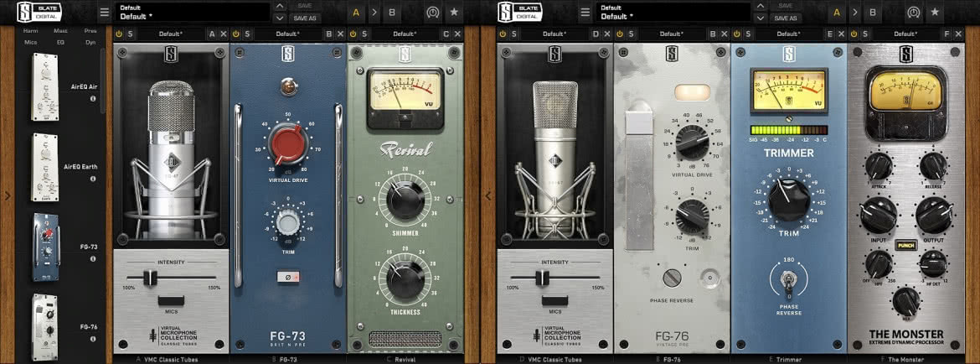Open the hamburger menu in right rack window

coord(585,12)
